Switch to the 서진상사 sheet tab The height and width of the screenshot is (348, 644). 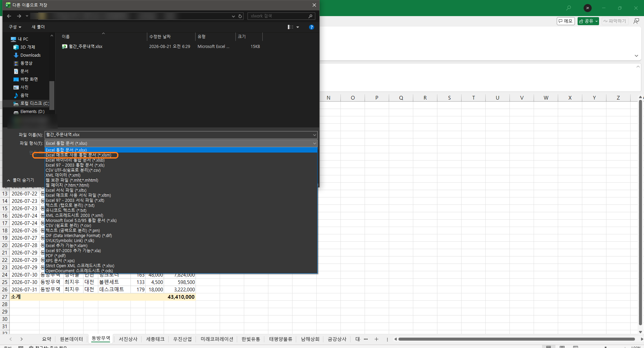pyautogui.click(x=128, y=339)
